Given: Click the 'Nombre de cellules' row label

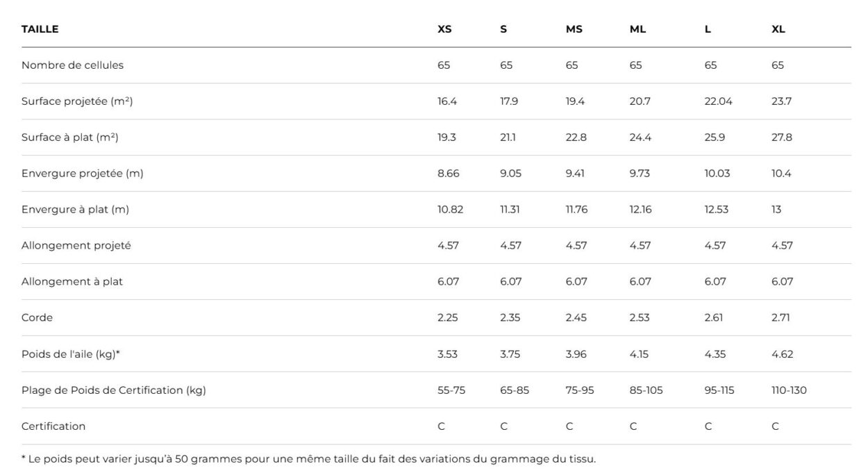Looking at the screenshot, I should (72, 65).
